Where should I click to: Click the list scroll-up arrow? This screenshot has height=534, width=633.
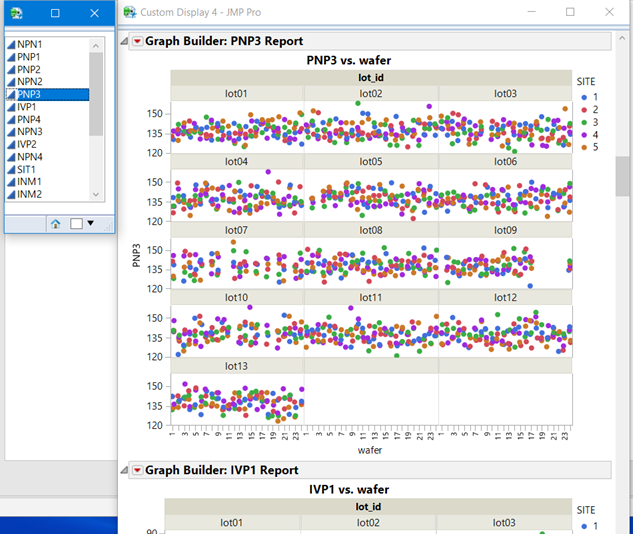click(96, 46)
